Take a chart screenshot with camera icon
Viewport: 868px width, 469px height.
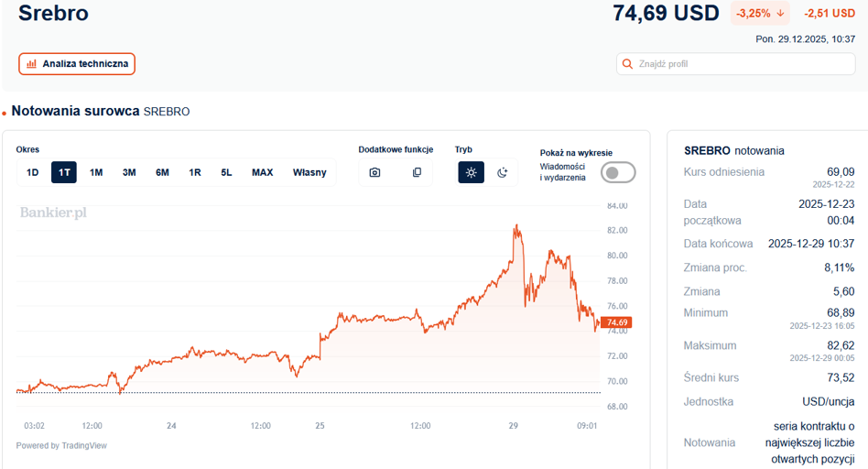[x=374, y=172]
